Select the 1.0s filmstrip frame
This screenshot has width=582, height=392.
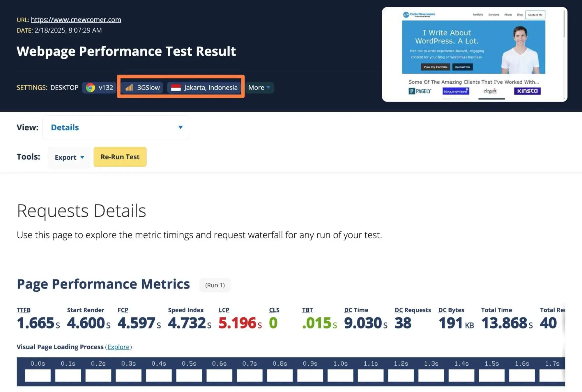340,375
